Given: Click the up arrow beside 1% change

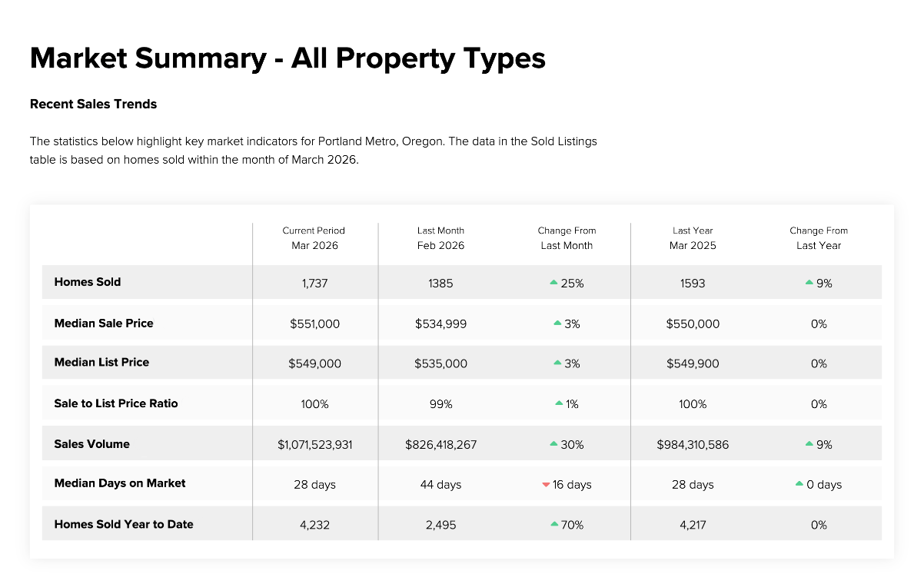Looking at the screenshot, I should click(559, 403).
